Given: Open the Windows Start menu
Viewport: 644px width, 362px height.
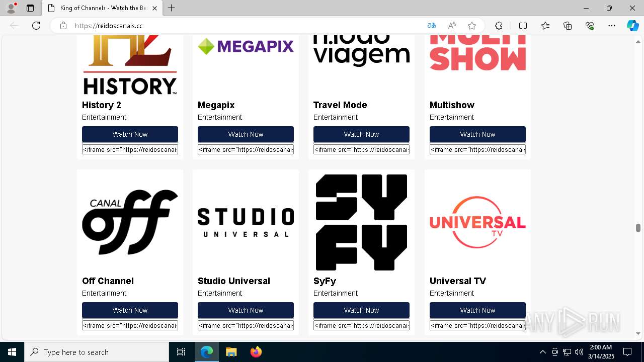Looking at the screenshot, I should (12, 352).
